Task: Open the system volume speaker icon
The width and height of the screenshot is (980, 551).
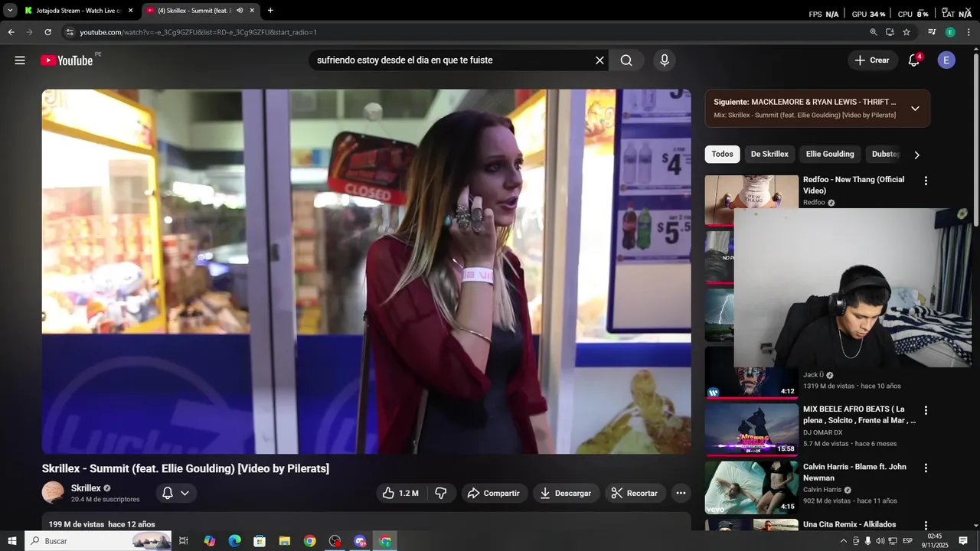Action: click(880, 541)
